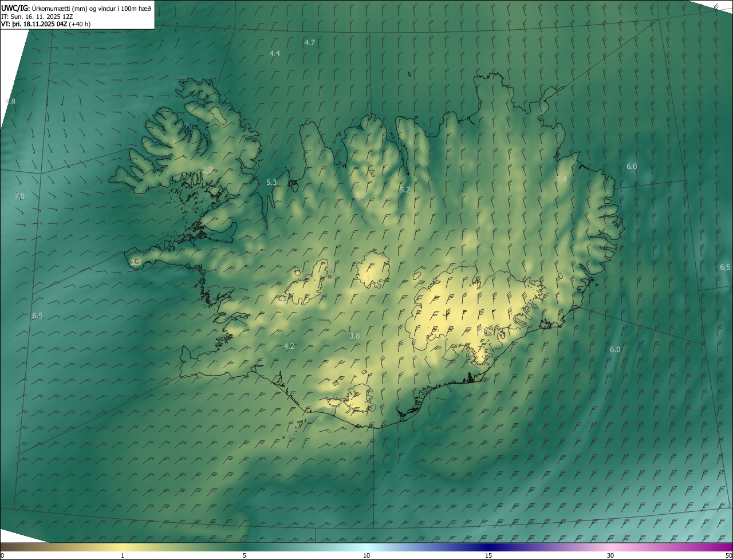Click the 7.0 value west of the Westfjords
The width and height of the screenshot is (733, 560).
point(19,196)
